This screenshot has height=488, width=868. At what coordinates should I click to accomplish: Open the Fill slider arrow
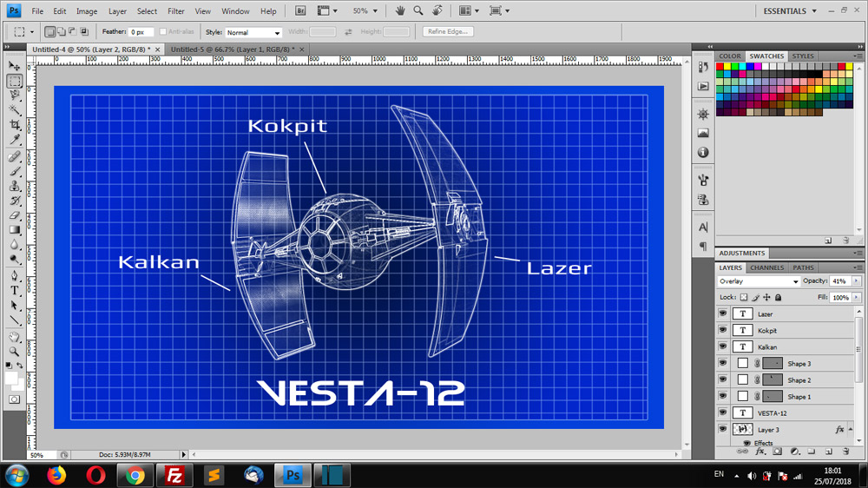point(856,298)
